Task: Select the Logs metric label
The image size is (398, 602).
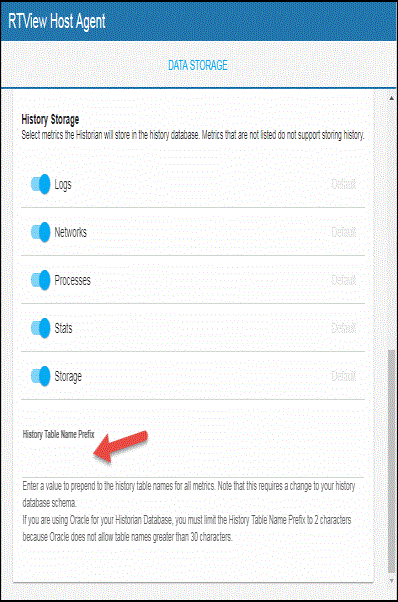Action: click(x=63, y=185)
